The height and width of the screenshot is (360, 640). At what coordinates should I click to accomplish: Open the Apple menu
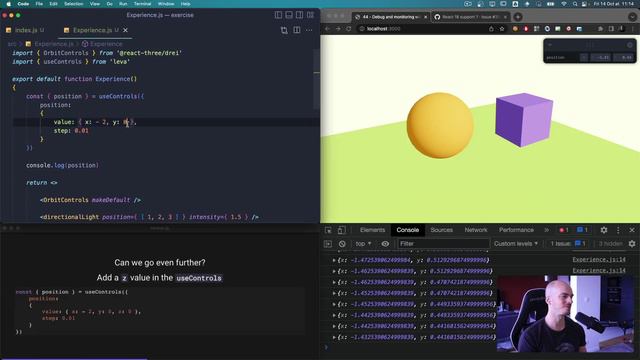(x=9, y=4)
